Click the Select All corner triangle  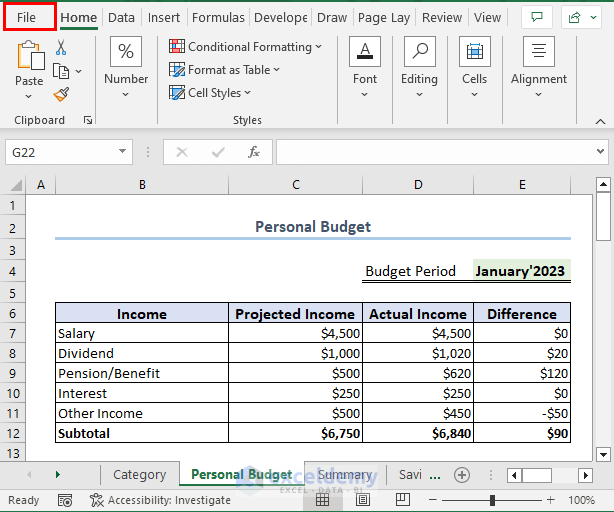coord(16,184)
